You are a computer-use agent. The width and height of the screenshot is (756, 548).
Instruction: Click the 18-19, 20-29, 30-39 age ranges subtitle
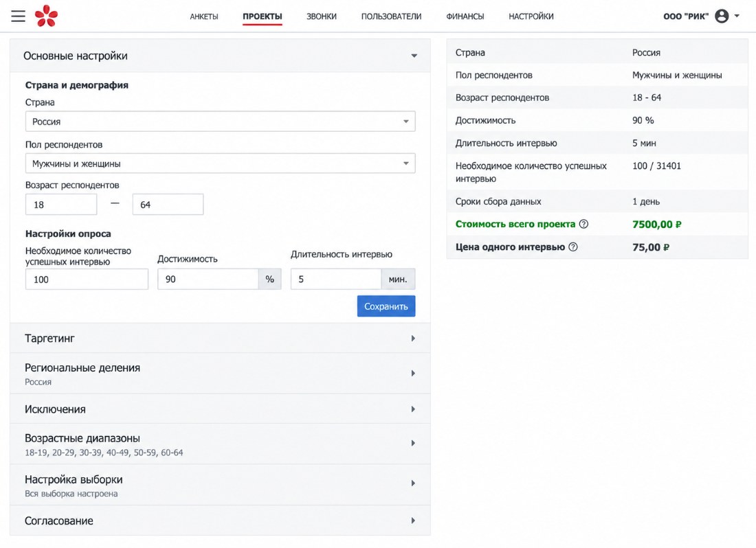pos(104,453)
